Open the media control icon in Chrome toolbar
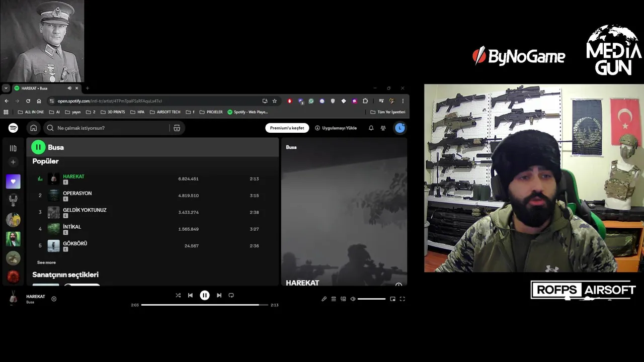Screen dimensions: 644x362 [x=381, y=101]
